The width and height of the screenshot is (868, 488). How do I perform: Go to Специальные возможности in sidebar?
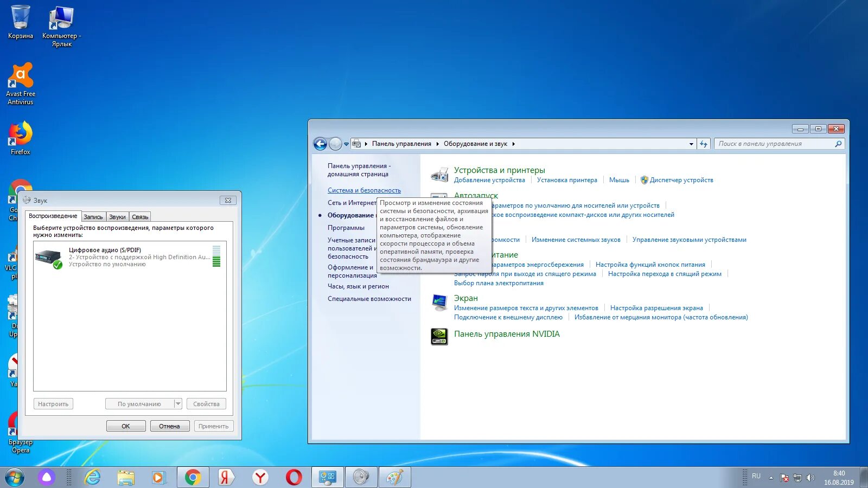pos(369,299)
